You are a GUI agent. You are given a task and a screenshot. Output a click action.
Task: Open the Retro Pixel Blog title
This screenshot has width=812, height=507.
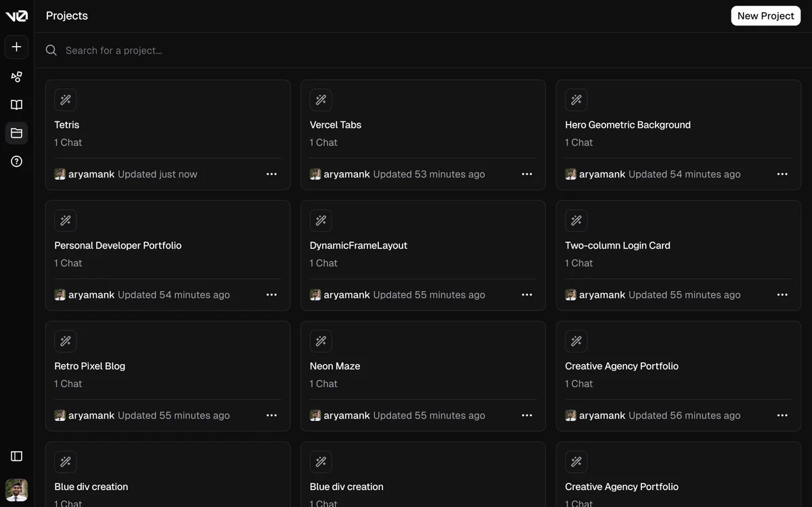[x=90, y=366]
